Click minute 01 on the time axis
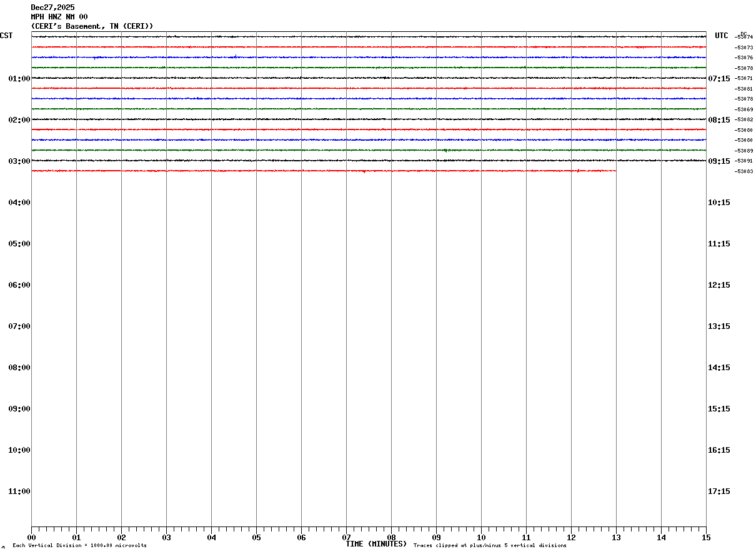 click(76, 538)
